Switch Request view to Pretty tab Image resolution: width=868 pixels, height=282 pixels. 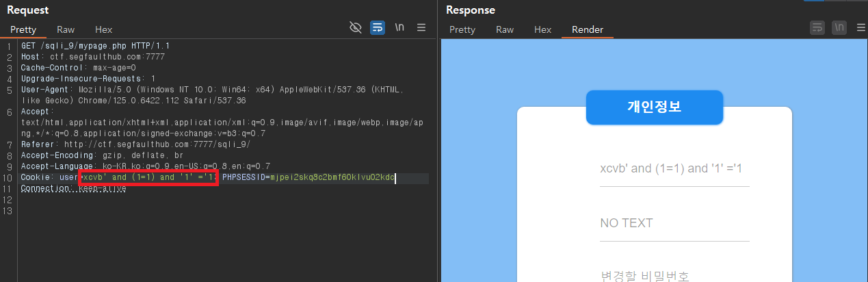tap(23, 29)
